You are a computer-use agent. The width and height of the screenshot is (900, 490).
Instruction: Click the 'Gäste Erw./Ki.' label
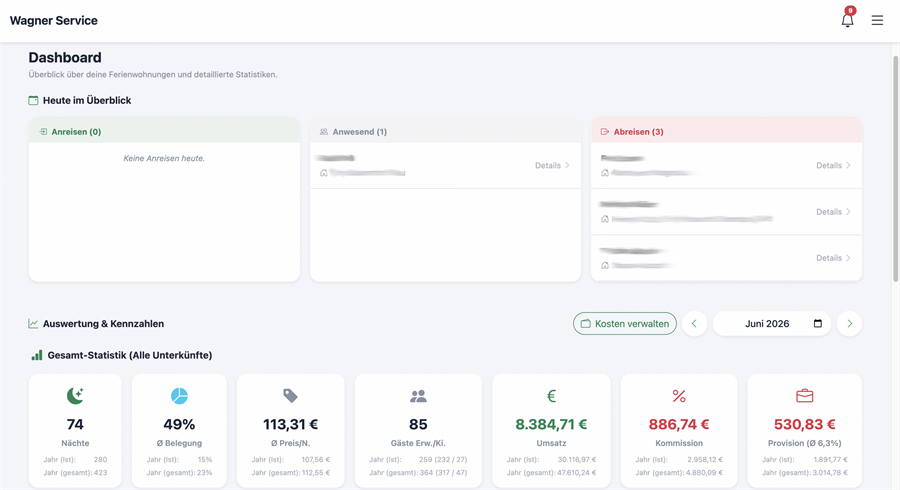pos(418,443)
